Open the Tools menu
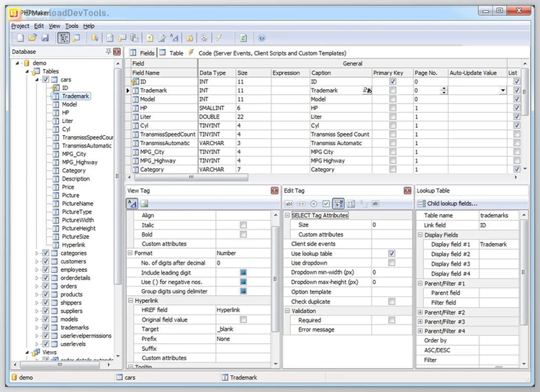540x392 pixels. [71, 26]
